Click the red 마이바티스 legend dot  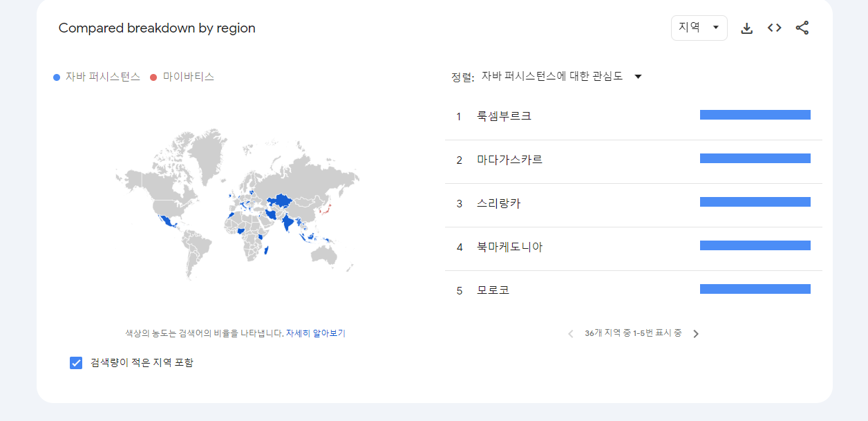[x=153, y=77]
